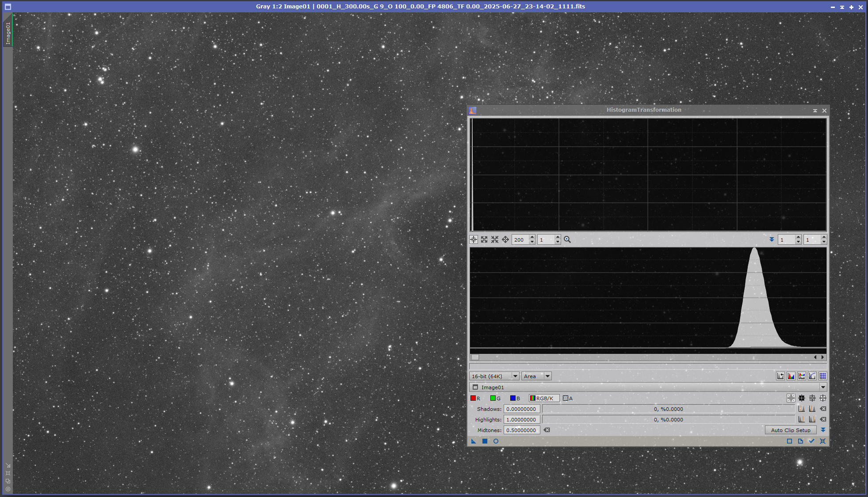The width and height of the screenshot is (868, 497).
Task: Toggle the histogram grid display icon
Action: point(823,376)
